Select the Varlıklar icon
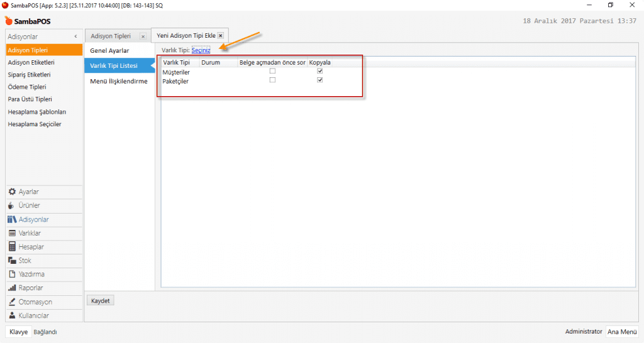Image resolution: width=644 pixels, height=343 pixels. [12, 233]
